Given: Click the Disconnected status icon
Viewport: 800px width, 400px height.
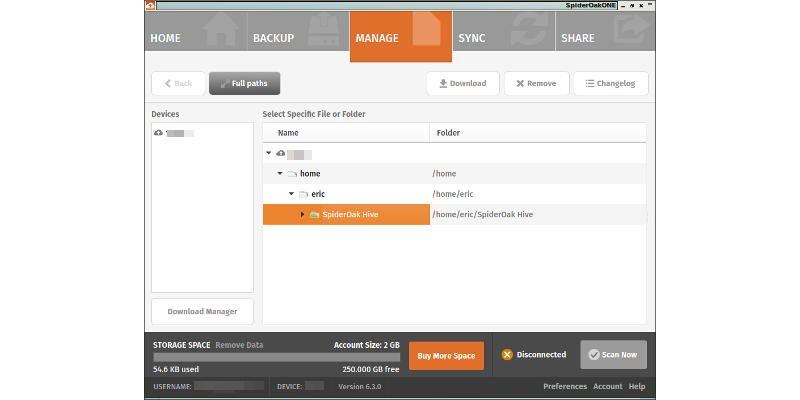Looking at the screenshot, I should (507, 355).
